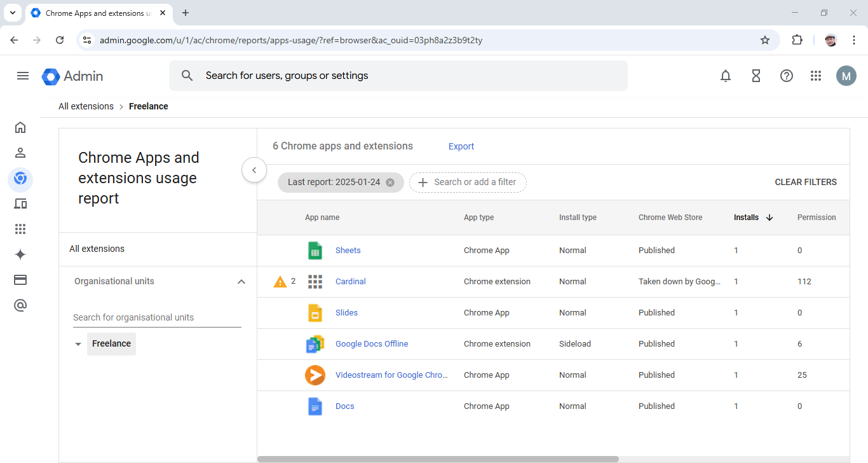Select the Chrome browser sidebar icon
Image resolution: width=868 pixels, height=463 pixels.
point(20,179)
